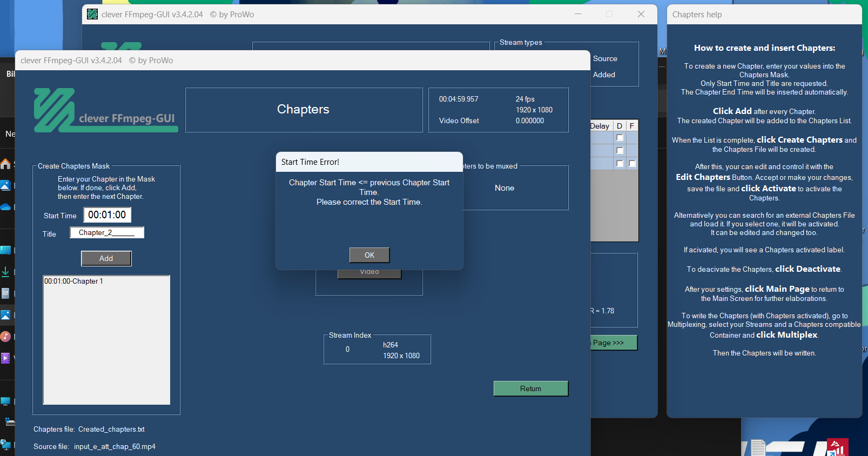The width and height of the screenshot is (868, 456).
Task: Open the This PC monitor icon in sidebar
Action: coord(5,401)
